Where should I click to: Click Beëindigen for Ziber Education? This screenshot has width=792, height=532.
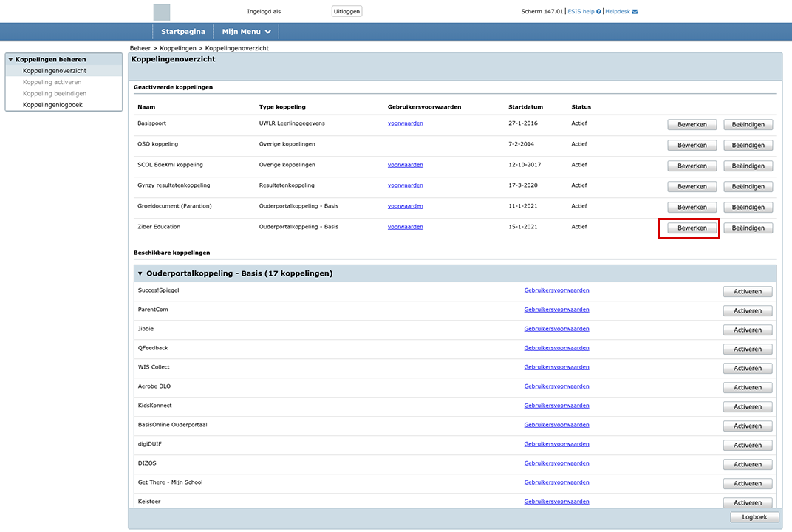[748, 228]
